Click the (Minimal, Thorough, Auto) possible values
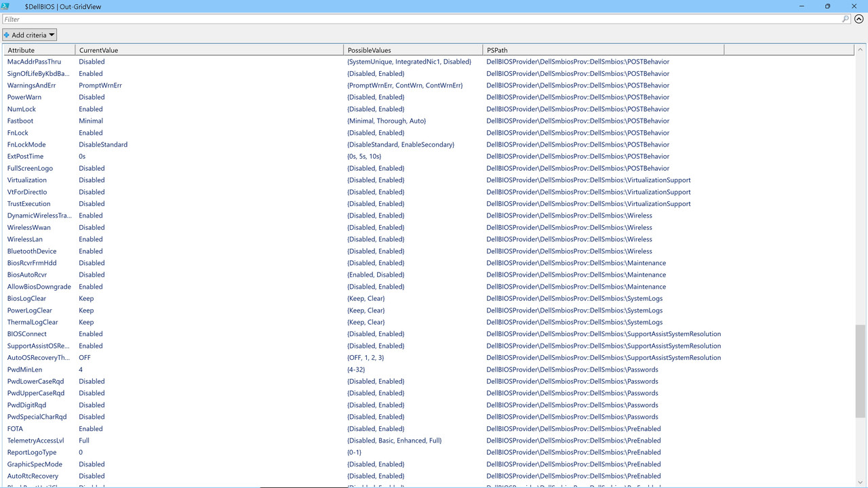Image resolution: width=868 pixels, height=488 pixels. click(x=387, y=121)
